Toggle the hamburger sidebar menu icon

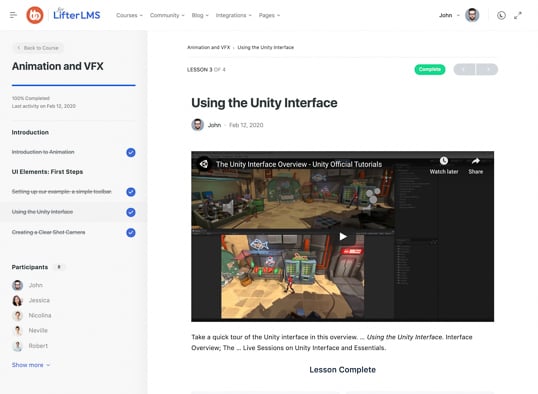(13, 15)
